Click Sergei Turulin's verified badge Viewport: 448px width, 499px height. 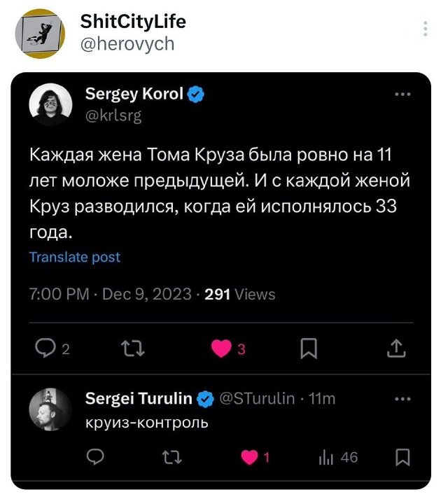click(205, 399)
